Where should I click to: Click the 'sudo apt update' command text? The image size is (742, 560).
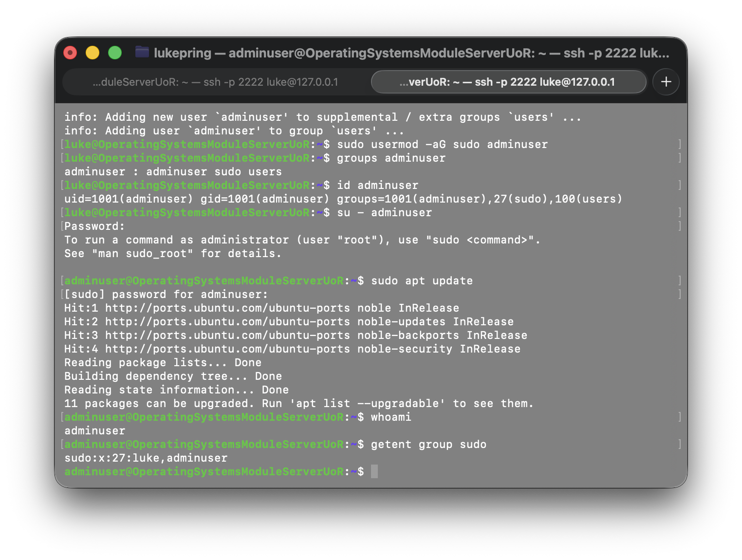tap(422, 281)
